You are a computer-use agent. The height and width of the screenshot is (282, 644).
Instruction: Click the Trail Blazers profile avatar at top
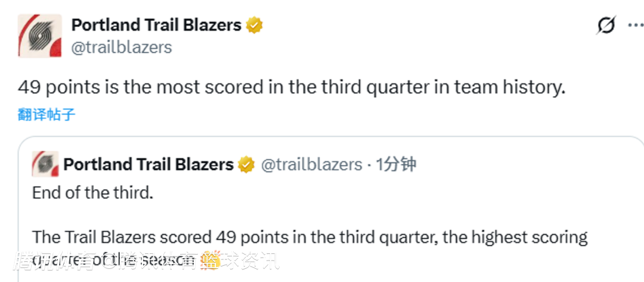coord(40,36)
